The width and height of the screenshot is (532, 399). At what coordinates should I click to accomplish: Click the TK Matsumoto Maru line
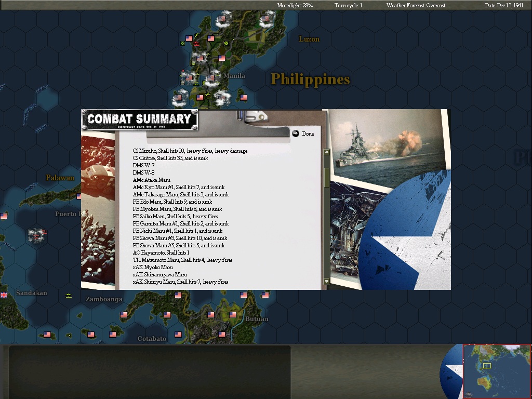coord(182,260)
